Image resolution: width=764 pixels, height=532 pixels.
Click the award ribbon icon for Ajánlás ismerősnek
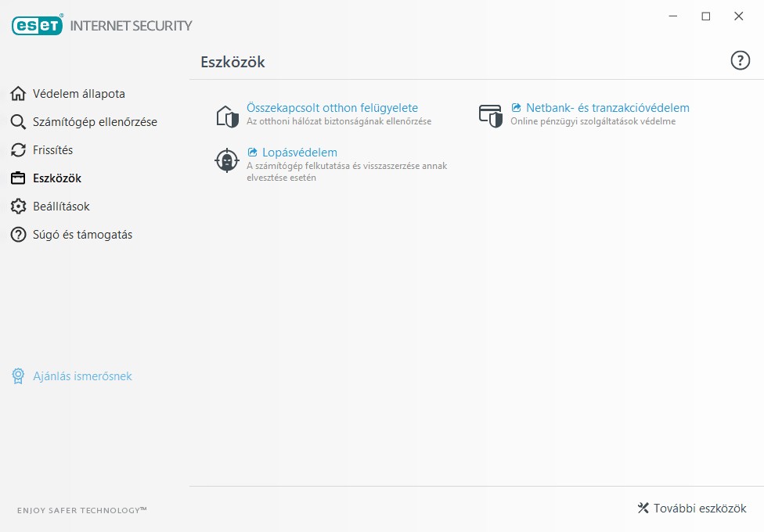click(18, 376)
